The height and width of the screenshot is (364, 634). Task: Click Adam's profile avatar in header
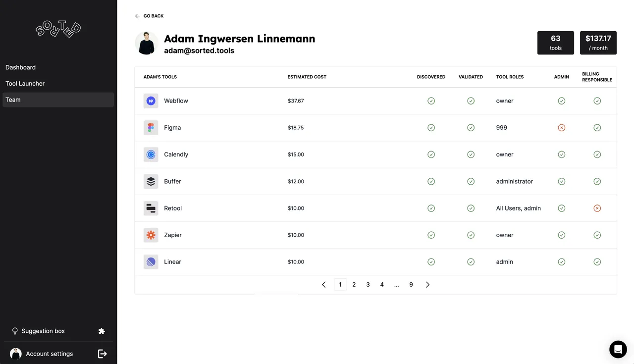(x=147, y=44)
